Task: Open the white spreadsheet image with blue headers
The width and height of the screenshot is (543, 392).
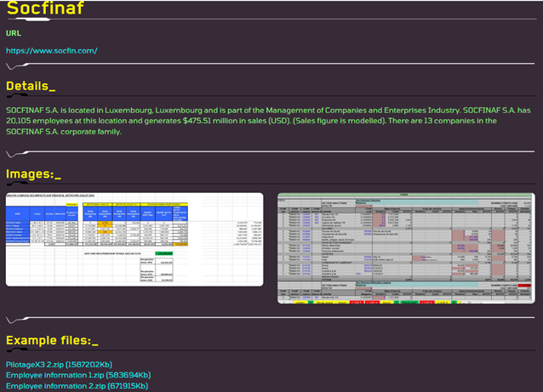Action: pos(134,240)
